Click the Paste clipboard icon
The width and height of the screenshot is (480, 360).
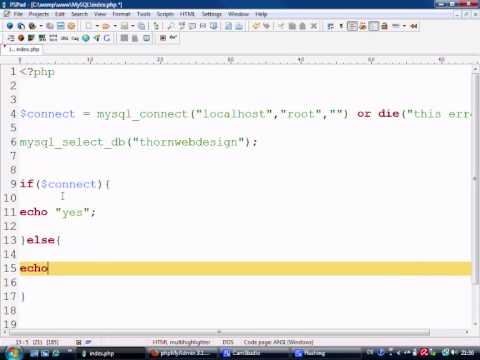tap(303, 26)
